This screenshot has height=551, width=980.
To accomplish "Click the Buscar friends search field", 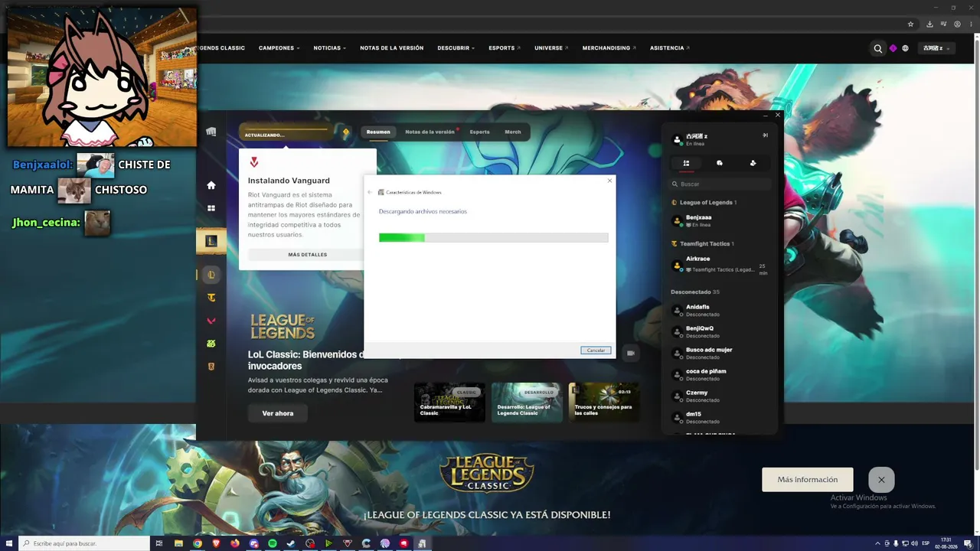I will click(x=721, y=184).
